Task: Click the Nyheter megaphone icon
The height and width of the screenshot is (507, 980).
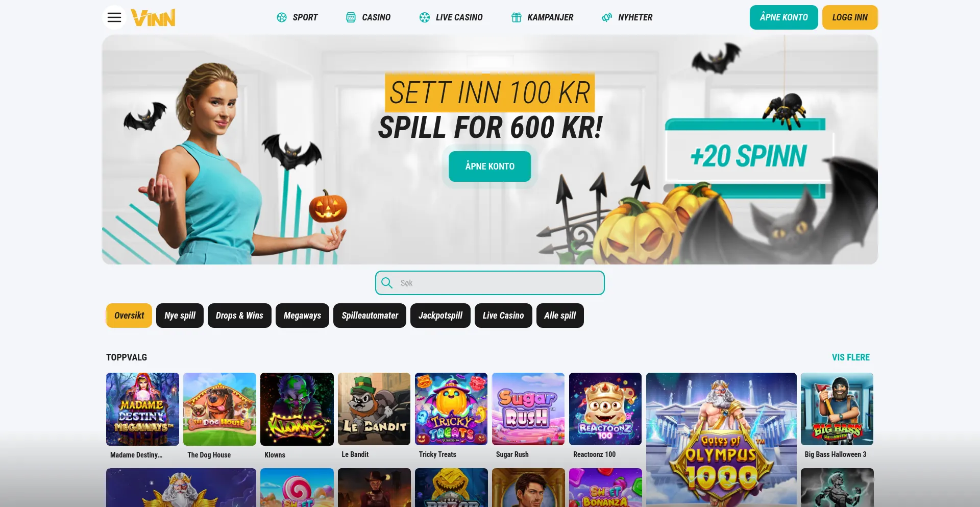Action: pyautogui.click(x=607, y=17)
